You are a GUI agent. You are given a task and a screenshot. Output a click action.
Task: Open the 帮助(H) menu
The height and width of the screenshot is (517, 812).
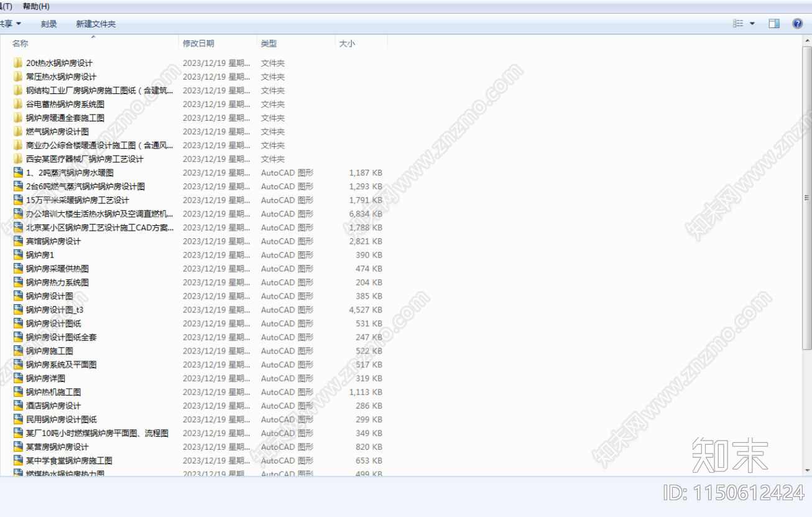coord(35,6)
